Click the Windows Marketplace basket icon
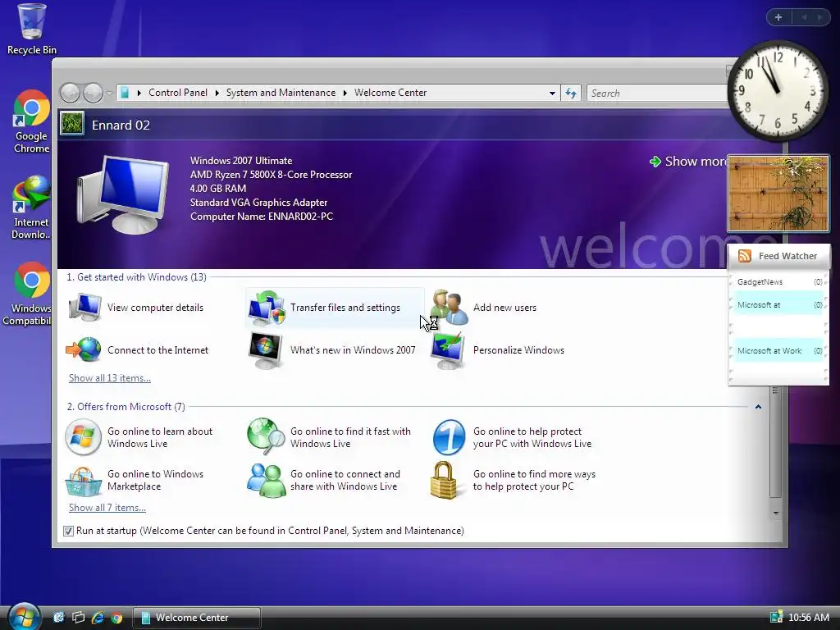 (83, 481)
